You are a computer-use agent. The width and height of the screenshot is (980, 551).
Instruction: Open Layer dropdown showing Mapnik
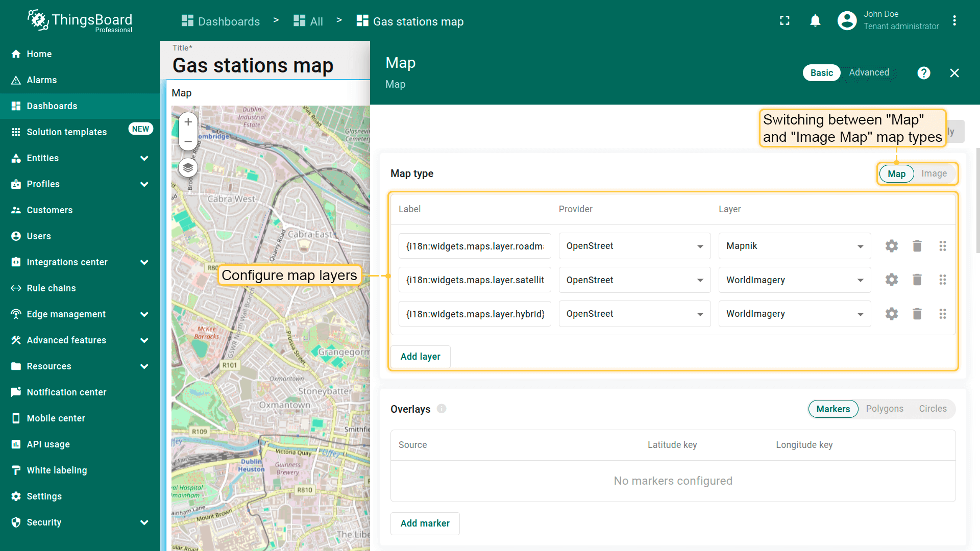pos(794,246)
